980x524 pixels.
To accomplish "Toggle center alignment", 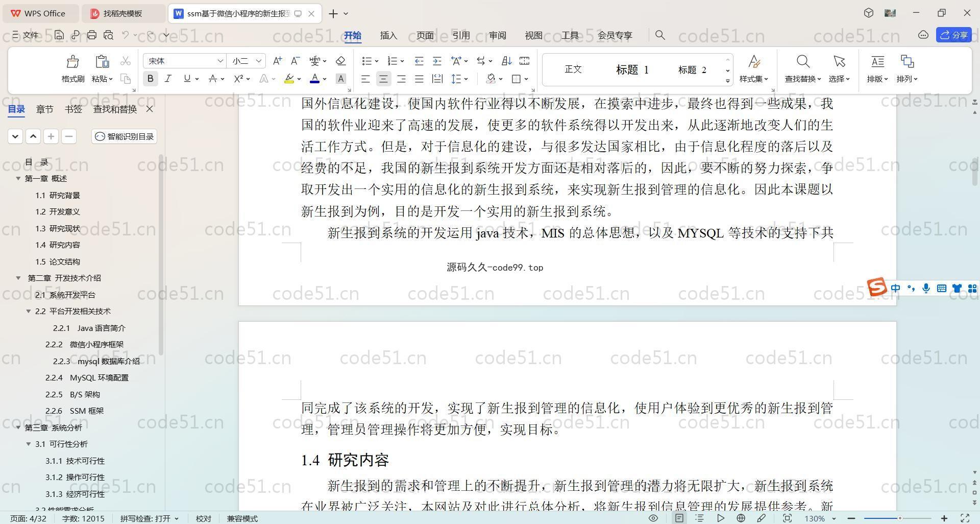I will [383, 79].
